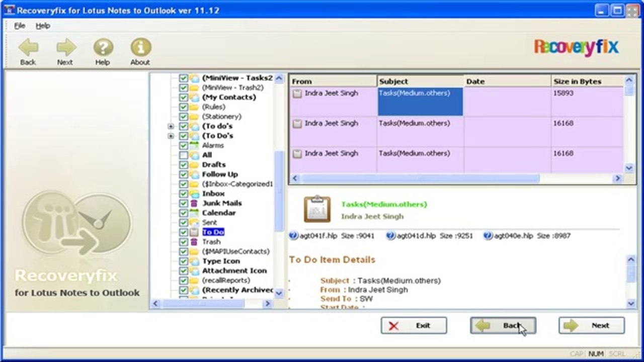Sort by Date column header
The height and width of the screenshot is (362, 644).
[508, 81]
